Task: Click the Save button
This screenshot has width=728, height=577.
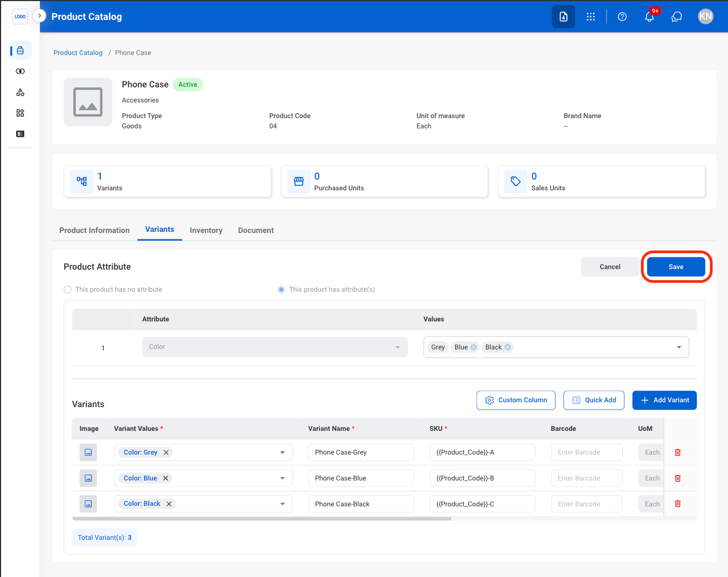Action: tap(676, 267)
